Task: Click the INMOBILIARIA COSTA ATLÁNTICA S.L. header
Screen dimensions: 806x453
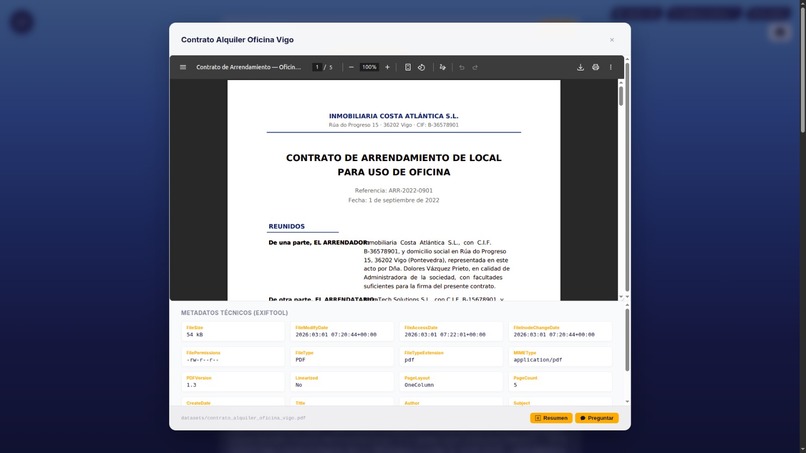Action: [x=394, y=116]
